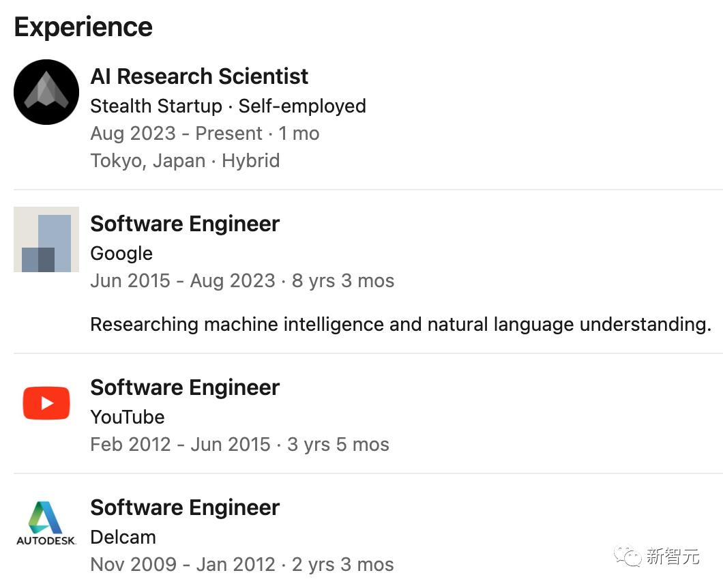Click the Tokyo, Japan · Hybrid location

(x=185, y=161)
